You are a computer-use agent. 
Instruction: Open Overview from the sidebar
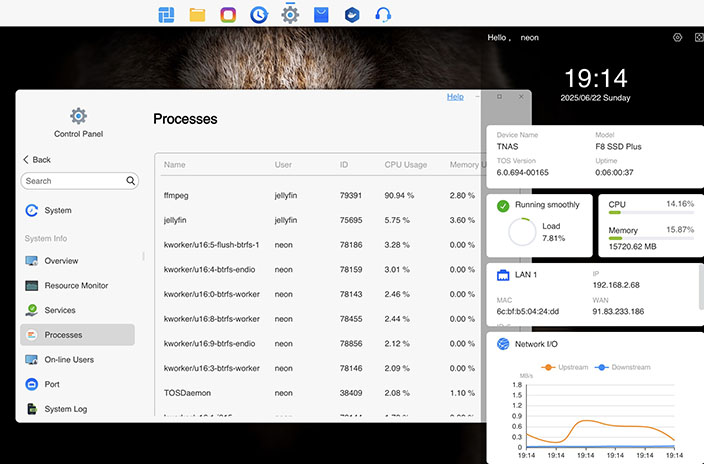click(x=61, y=261)
